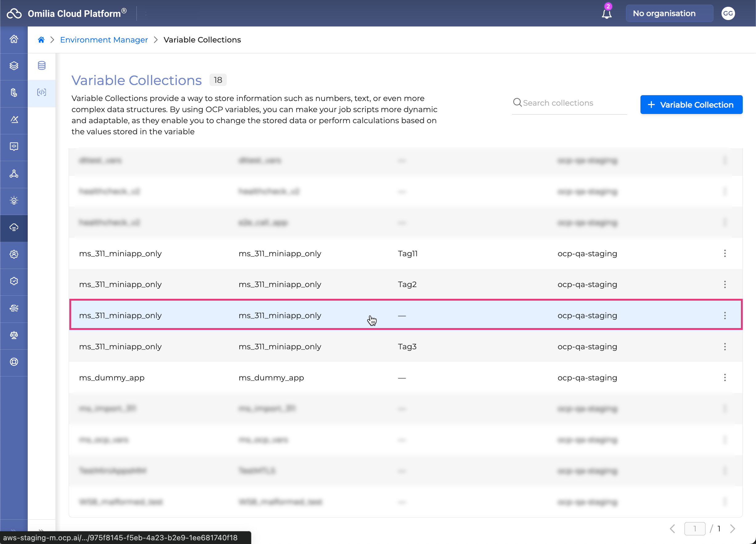The image size is (756, 544).
Task: Open the verified badge sidebar icon
Action: [x=14, y=281]
